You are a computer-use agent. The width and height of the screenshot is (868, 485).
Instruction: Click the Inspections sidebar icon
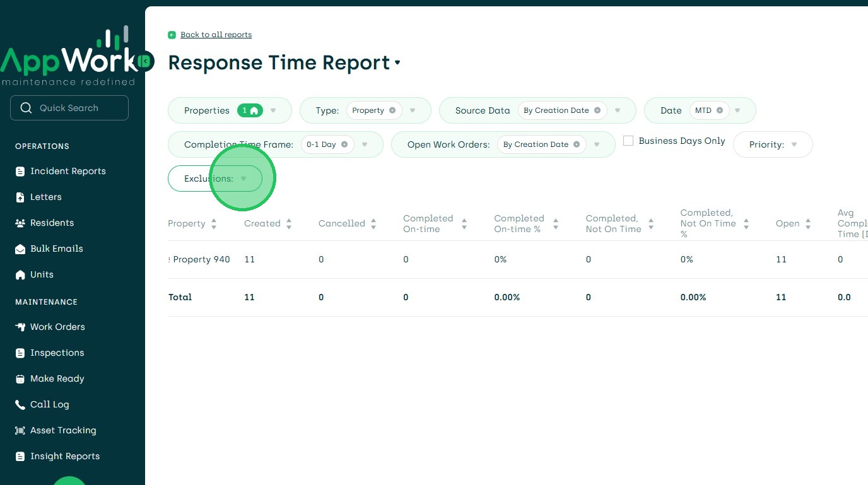(x=20, y=353)
